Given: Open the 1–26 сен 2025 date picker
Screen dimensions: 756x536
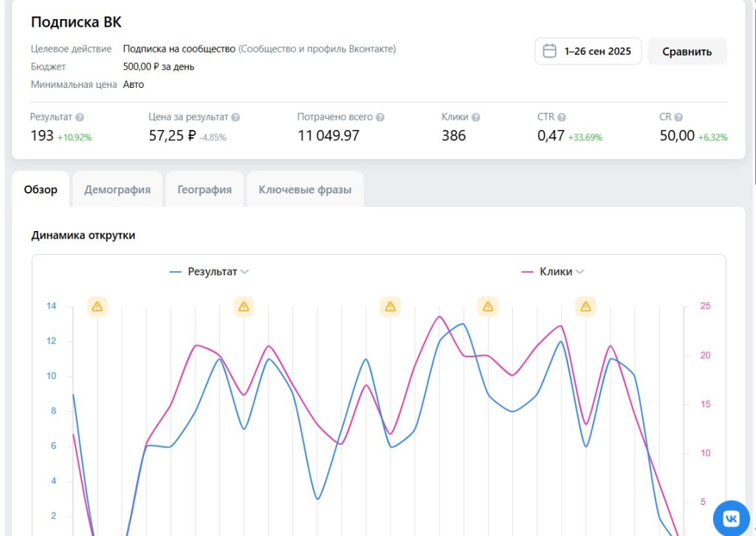Looking at the screenshot, I should (x=588, y=51).
